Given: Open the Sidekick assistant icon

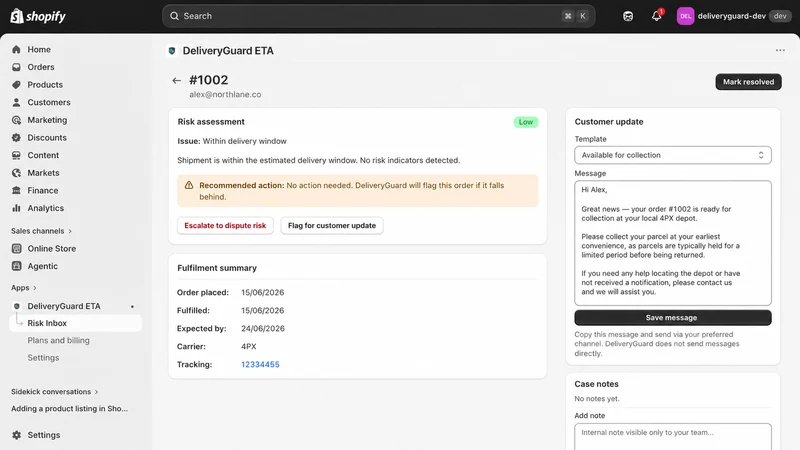Looking at the screenshot, I should tap(628, 16).
